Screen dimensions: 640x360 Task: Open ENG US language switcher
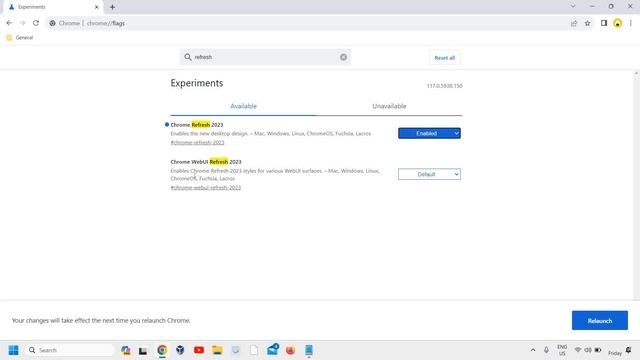pos(562,350)
